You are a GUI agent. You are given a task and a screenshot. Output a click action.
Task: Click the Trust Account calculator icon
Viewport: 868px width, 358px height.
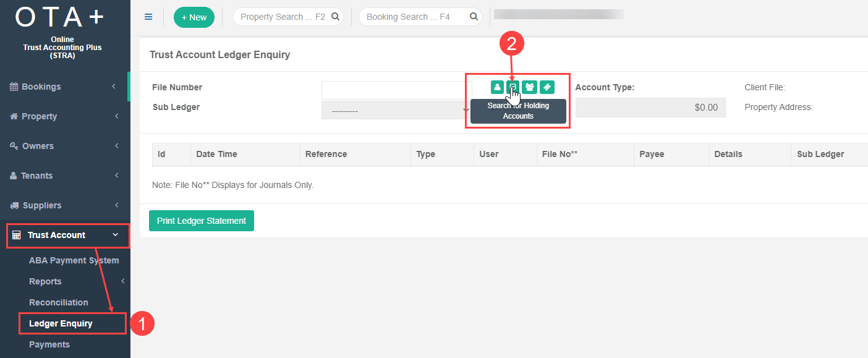[x=16, y=235]
